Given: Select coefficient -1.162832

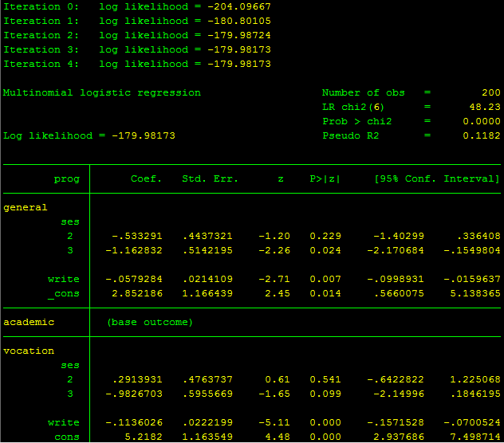Looking at the screenshot, I should (x=134, y=250).
